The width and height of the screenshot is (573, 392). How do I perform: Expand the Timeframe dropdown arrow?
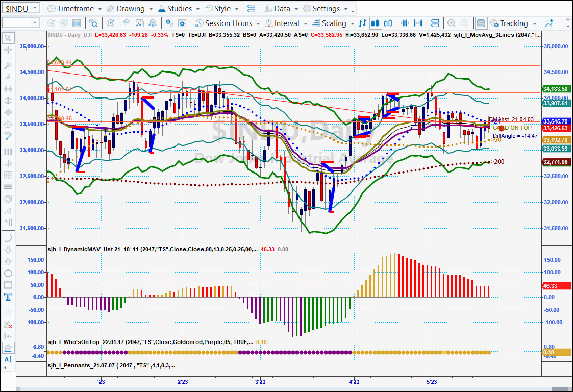pyautogui.click(x=100, y=9)
